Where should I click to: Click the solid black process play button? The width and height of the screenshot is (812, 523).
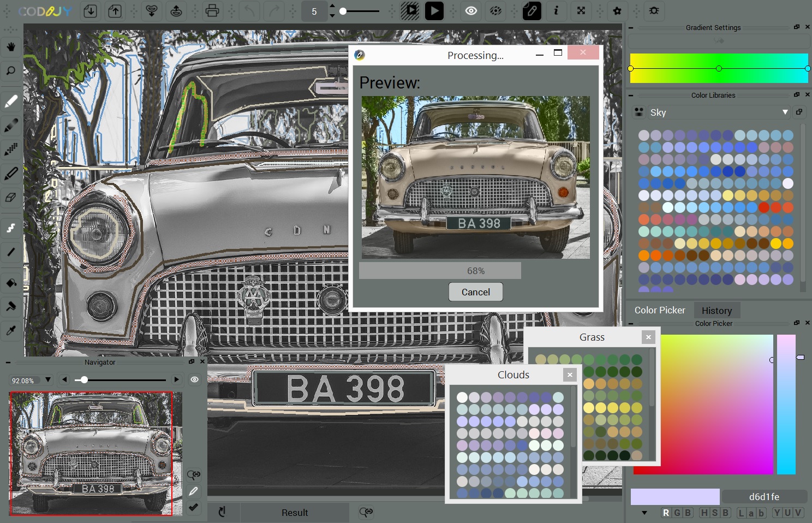tap(434, 11)
